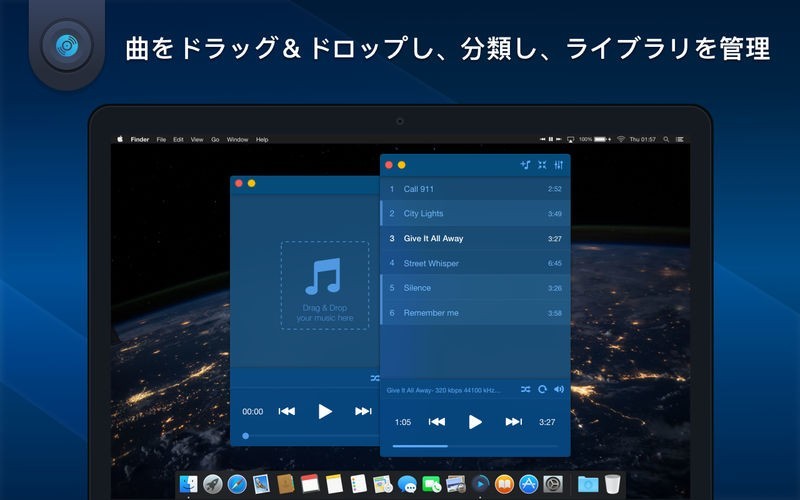This screenshot has width=800, height=500.
Task: Toggle repeat mode in the playlist player
Action: [x=542, y=389]
